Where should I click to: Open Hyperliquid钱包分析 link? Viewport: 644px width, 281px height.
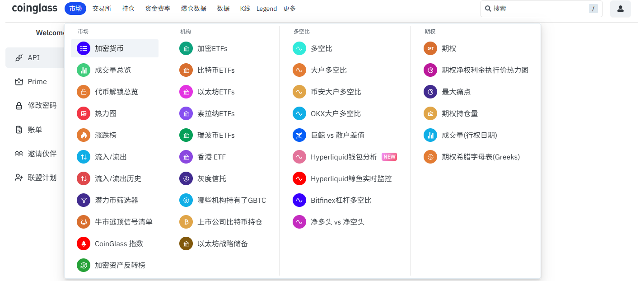(x=344, y=157)
